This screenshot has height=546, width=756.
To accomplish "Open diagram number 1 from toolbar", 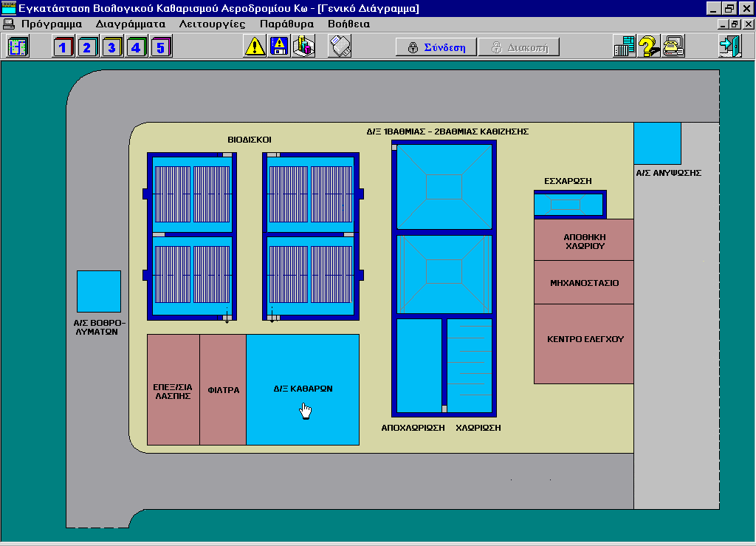I will click(x=63, y=47).
